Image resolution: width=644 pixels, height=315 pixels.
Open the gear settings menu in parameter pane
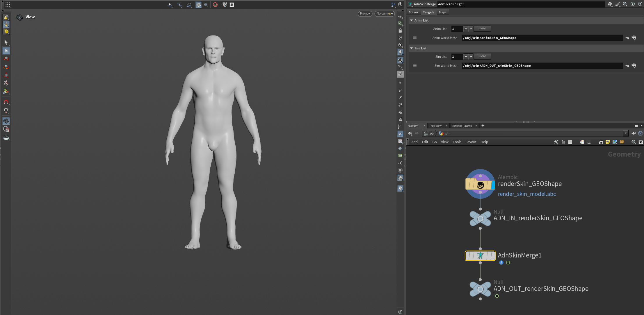(610, 4)
